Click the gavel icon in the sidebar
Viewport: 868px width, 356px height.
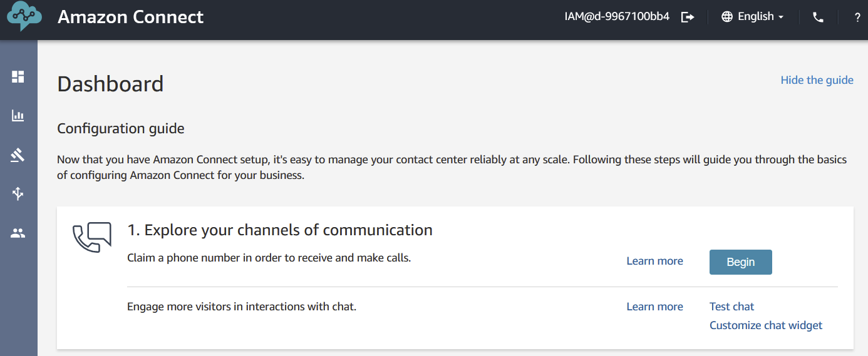click(18, 155)
